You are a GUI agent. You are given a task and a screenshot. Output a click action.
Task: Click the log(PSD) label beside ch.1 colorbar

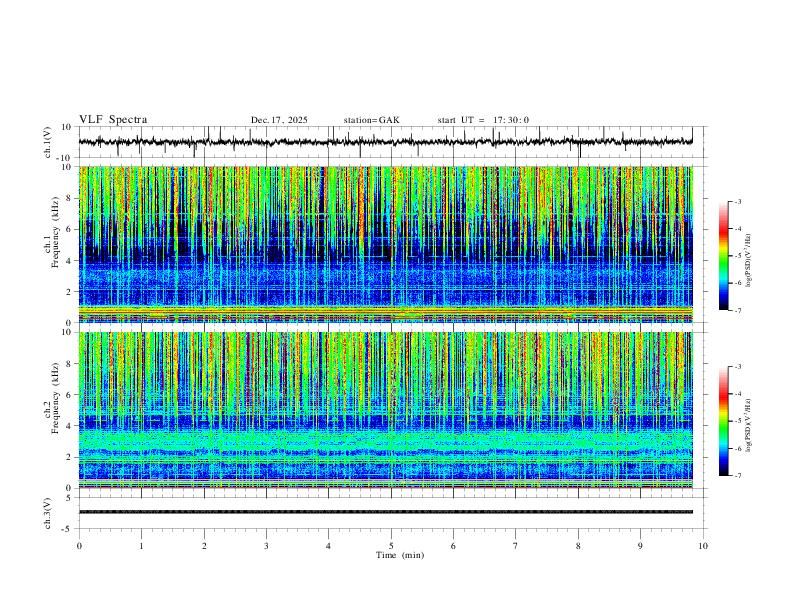[748, 260]
